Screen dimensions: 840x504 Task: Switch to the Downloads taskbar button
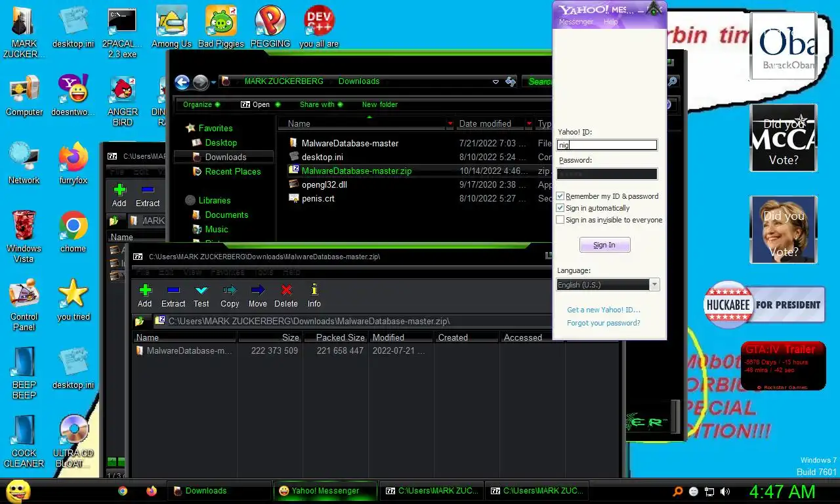coord(219,491)
